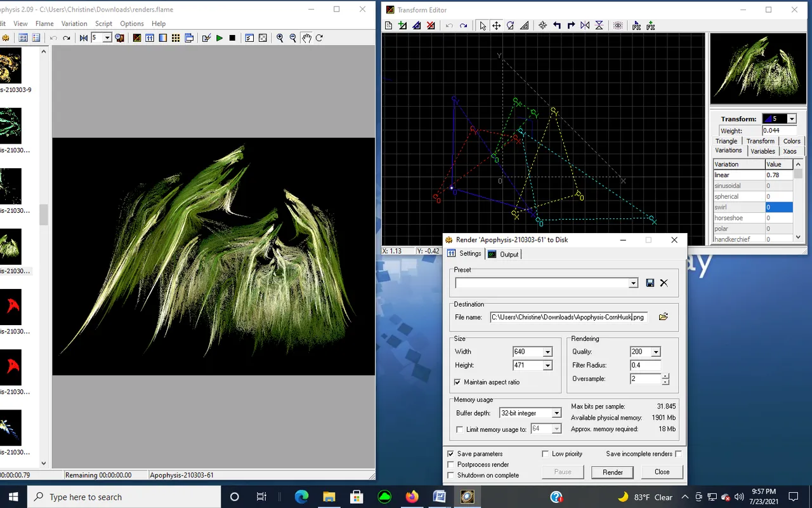Select the zoom in magnifier tool
The width and height of the screenshot is (812, 508).
pyautogui.click(x=280, y=38)
